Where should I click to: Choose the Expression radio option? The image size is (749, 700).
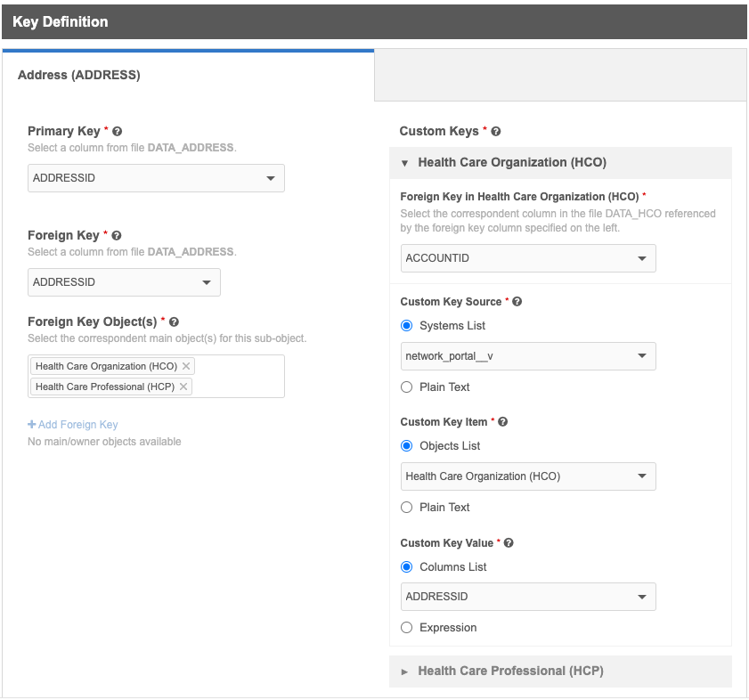[407, 628]
